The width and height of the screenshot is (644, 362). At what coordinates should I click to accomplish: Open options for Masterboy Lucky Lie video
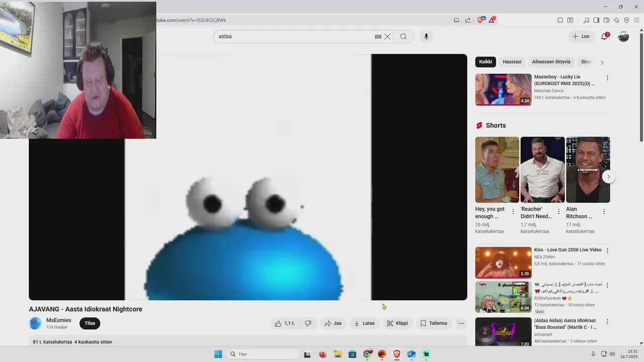tap(607, 78)
